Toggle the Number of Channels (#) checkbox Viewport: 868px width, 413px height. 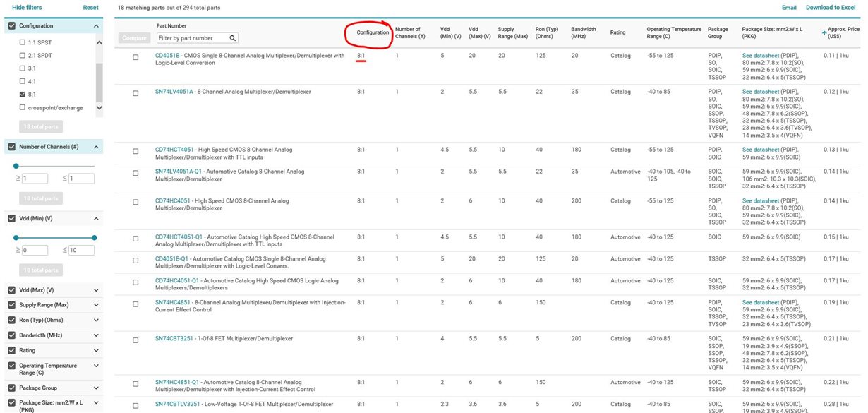coord(12,147)
